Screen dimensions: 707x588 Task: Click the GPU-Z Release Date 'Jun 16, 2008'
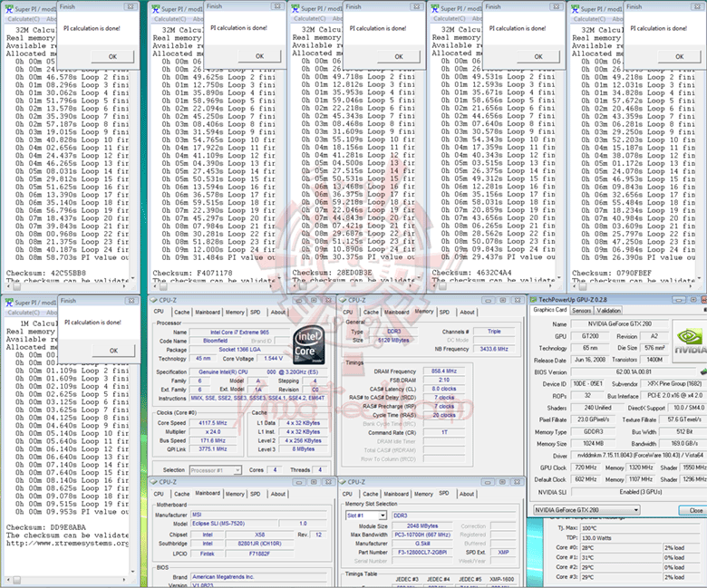(x=590, y=360)
